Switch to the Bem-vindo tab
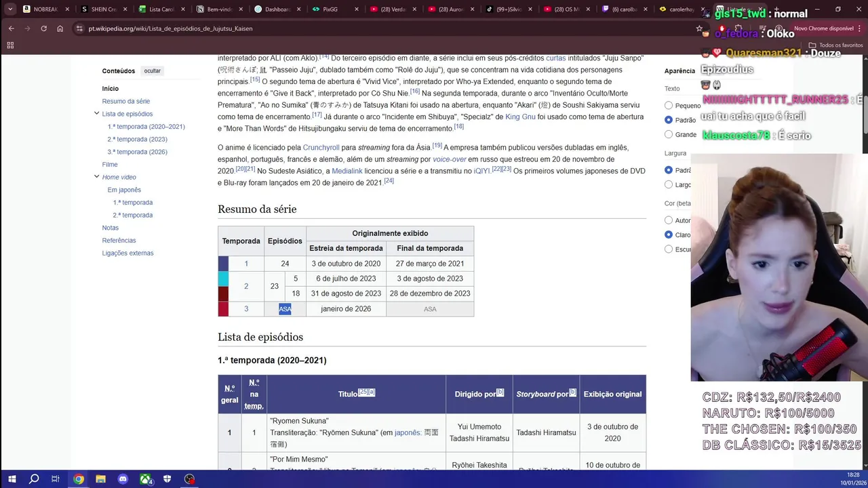Screen dimensions: 868x488 click(x=218, y=9)
